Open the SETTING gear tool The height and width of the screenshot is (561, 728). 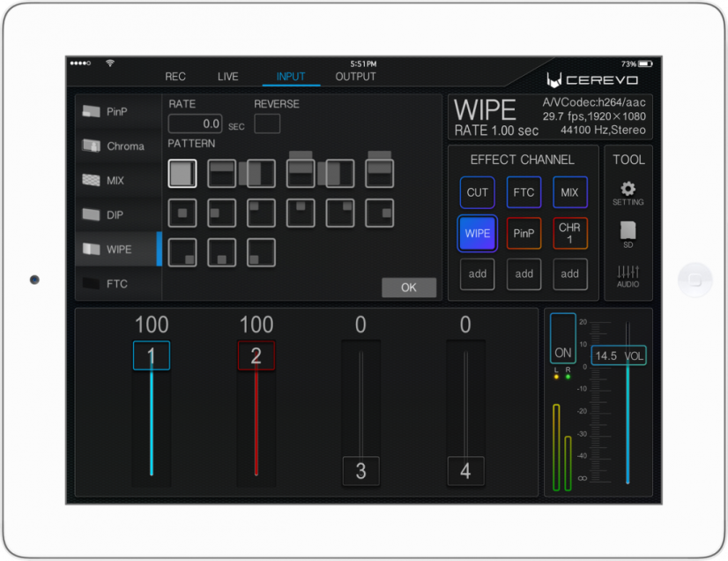628,193
